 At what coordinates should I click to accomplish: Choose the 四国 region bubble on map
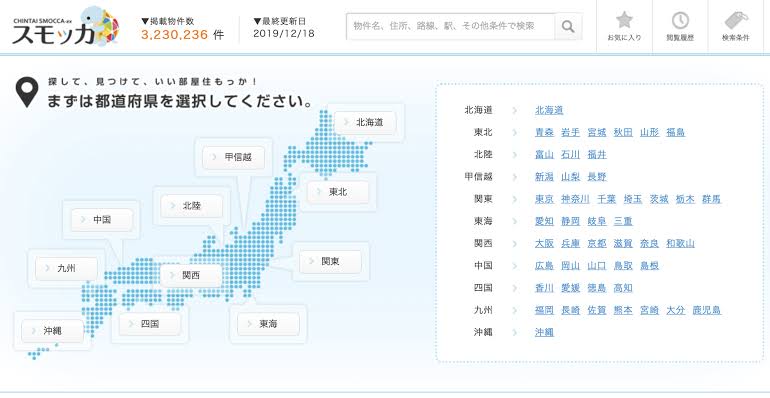(150, 324)
